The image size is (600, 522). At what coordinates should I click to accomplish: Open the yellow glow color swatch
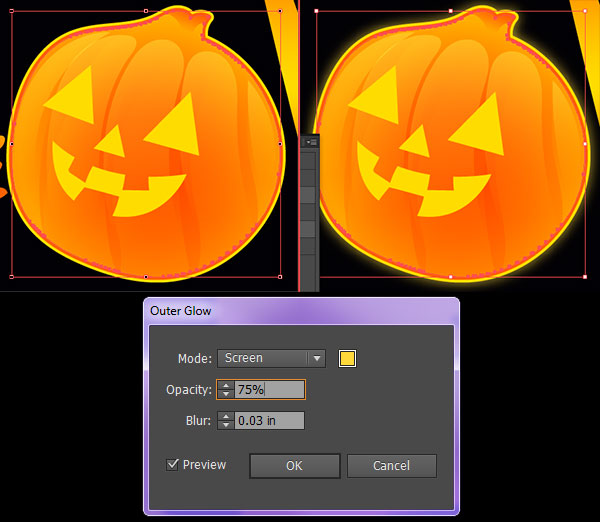(347, 358)
